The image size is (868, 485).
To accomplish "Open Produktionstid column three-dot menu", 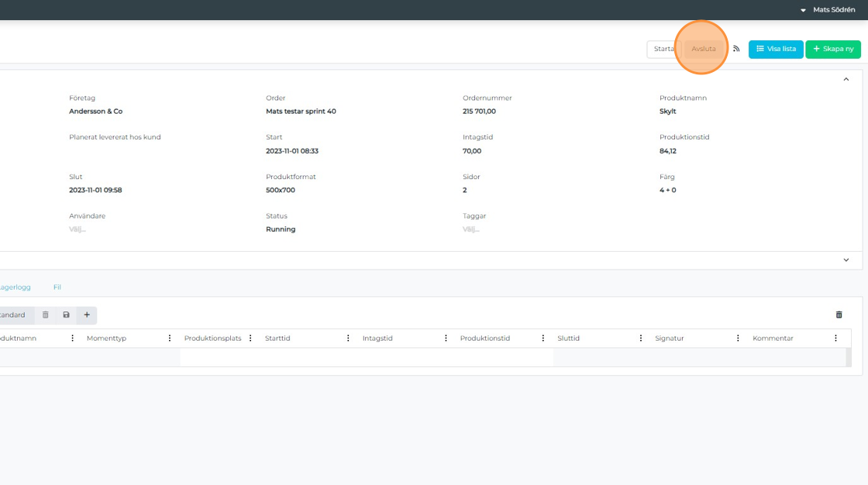I will click(543, 339).
